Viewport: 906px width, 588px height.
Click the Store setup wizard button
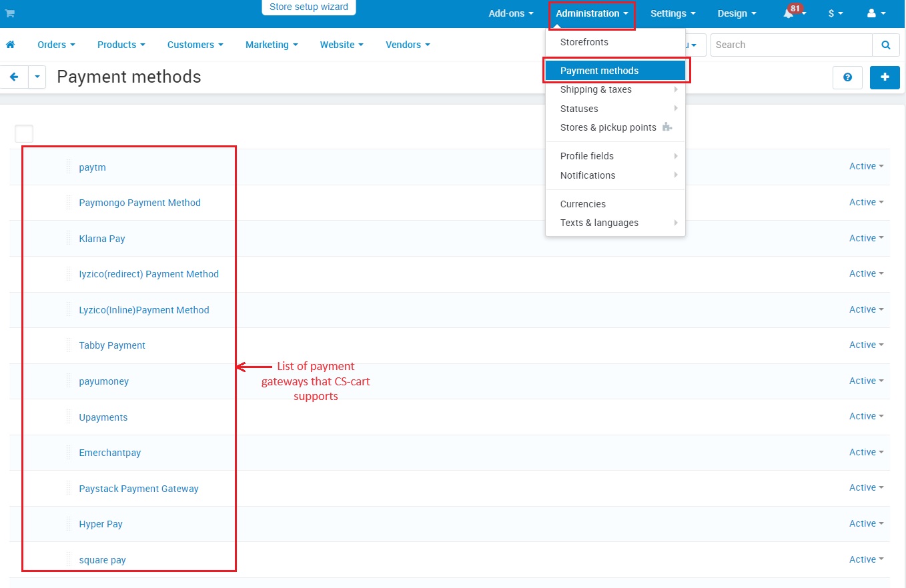click(x=309, y=7)
